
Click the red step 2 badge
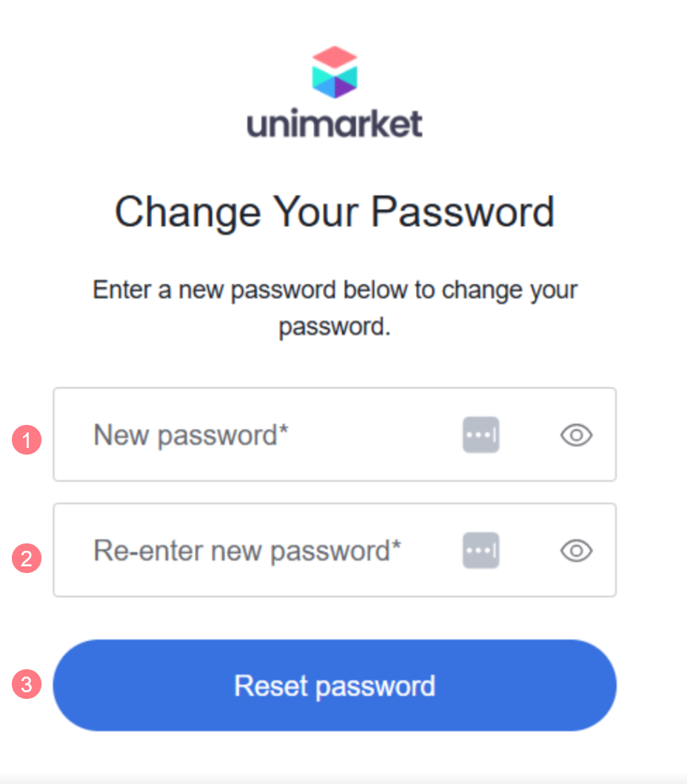point(27,557)
